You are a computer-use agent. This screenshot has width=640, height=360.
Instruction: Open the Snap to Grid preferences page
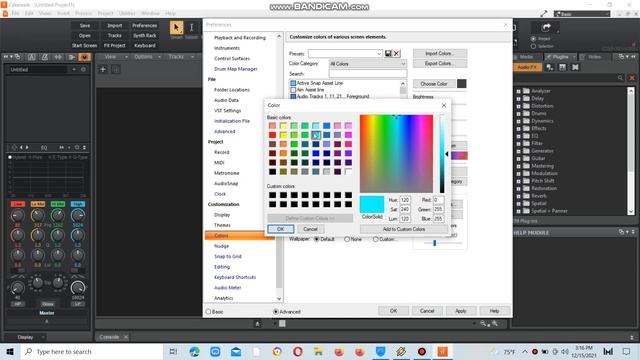[228, 256]
